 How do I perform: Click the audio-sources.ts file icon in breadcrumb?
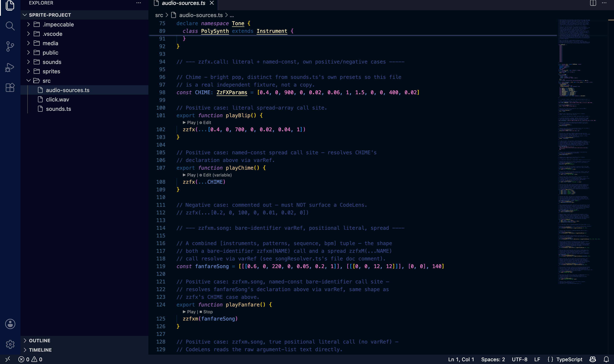[x=173, y=15]
